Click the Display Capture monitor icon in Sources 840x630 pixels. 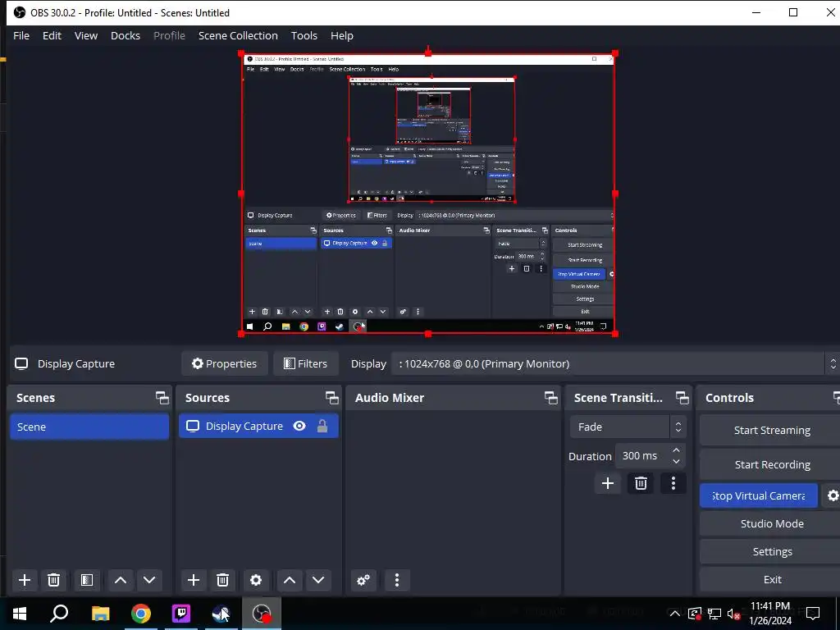[x=192, y=426]
